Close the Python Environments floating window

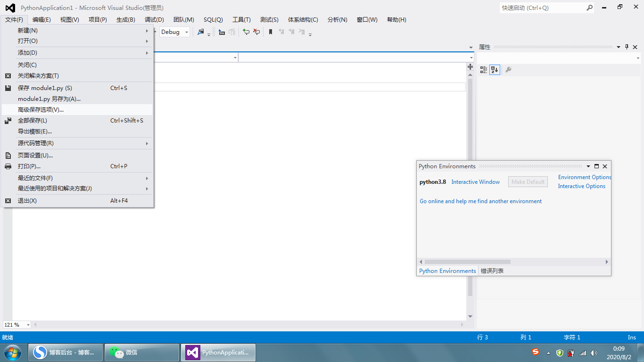coord(605,166)
